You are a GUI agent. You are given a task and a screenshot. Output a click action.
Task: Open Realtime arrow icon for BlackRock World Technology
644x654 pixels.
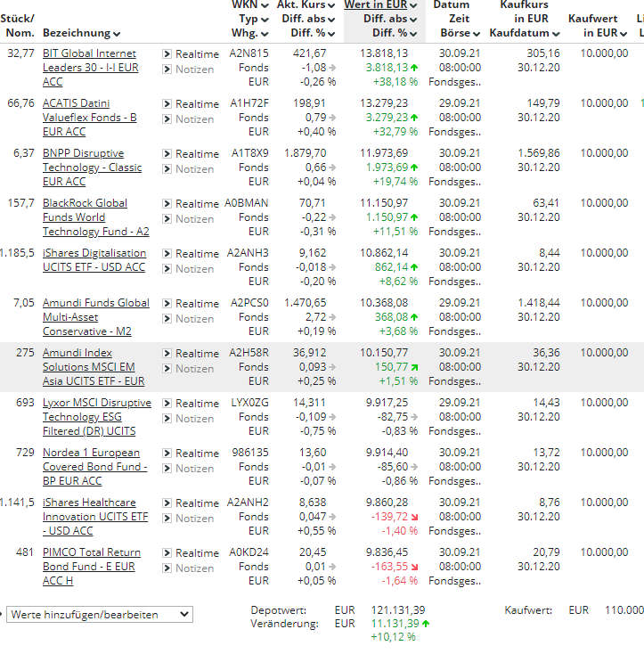tap(167, 203)
